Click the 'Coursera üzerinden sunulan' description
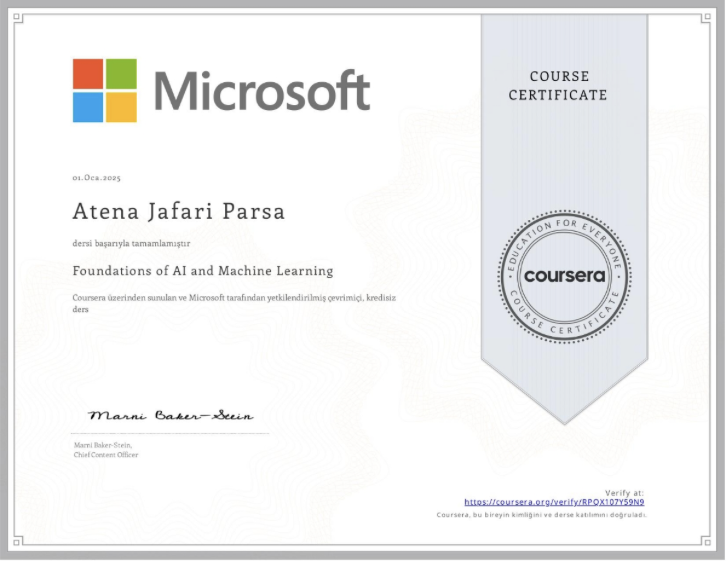 pos(234,304)
